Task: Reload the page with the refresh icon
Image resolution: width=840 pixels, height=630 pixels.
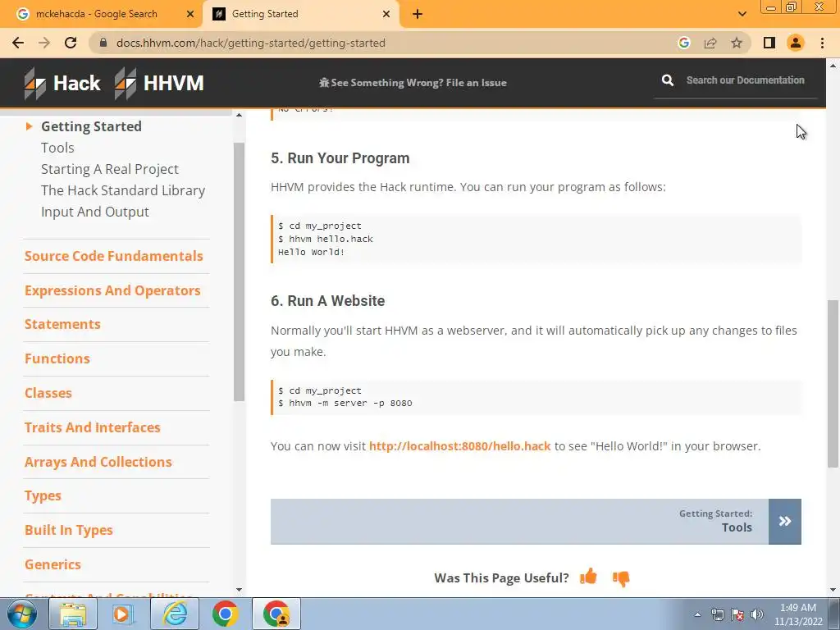Action: pos(71,43)
